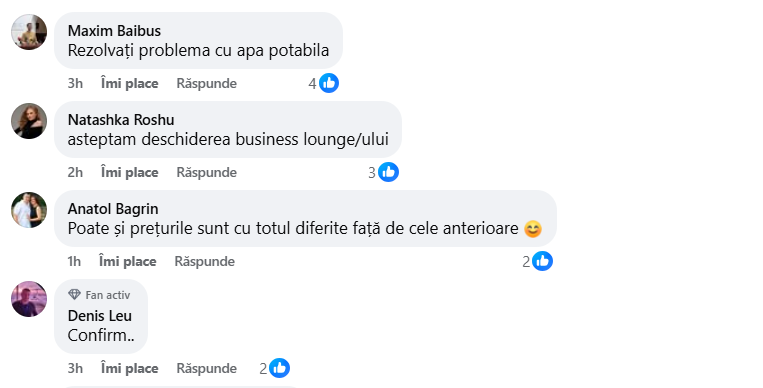Reply to Natashka Roshu with Răspunde
Viewport: 763px width, 388px height.
point(206,173)
